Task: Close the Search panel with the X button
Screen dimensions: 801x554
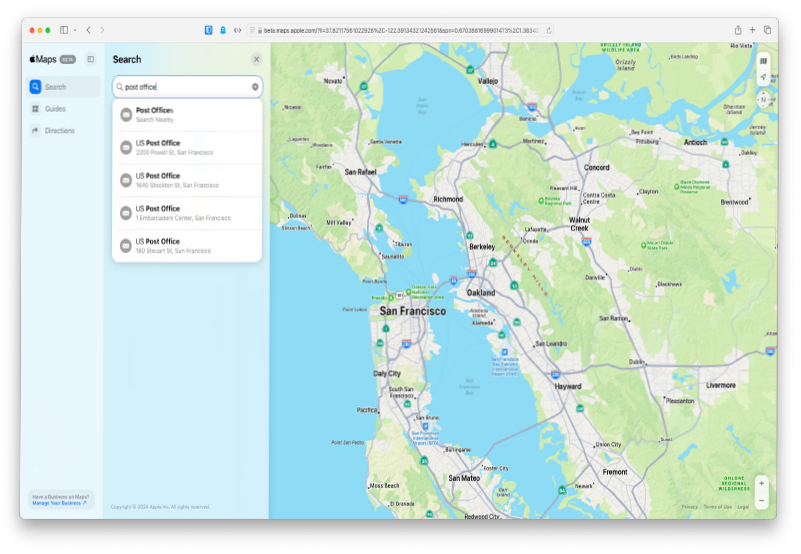Action: [x=256, y=59]
